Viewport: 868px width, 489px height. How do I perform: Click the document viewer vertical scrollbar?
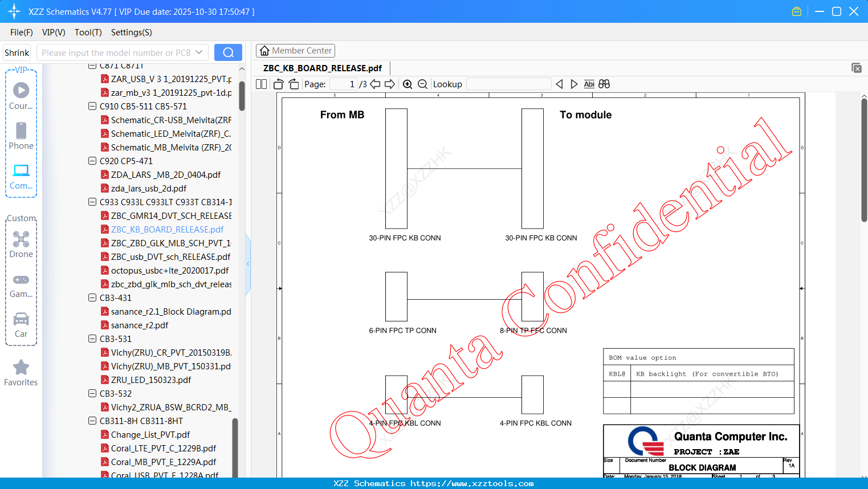click(x=864, y=160)
